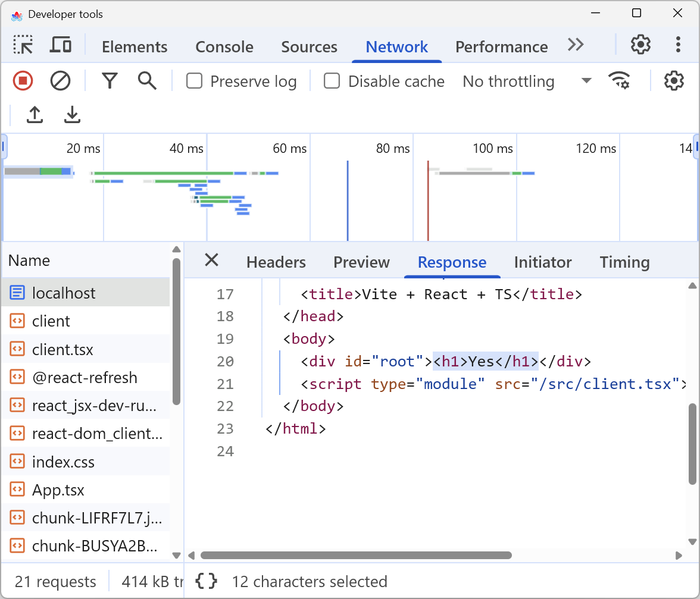Open the Timing tab
Viewport: 700px width, 599px height.
624,262
